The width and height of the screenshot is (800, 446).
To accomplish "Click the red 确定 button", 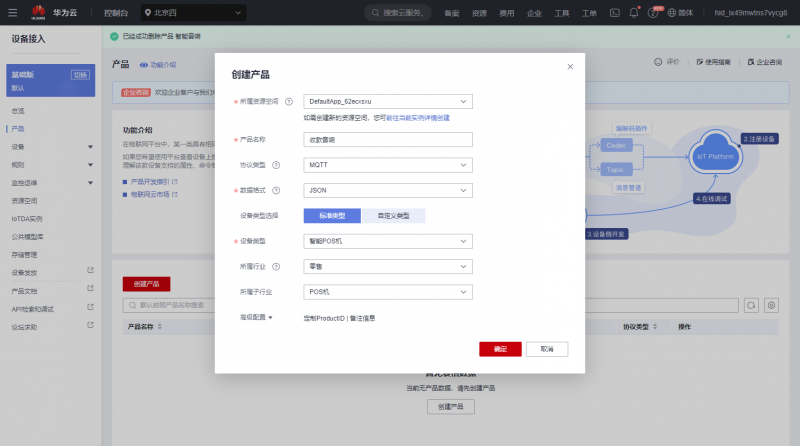I will pyautogui.click(x=500, y=349).
